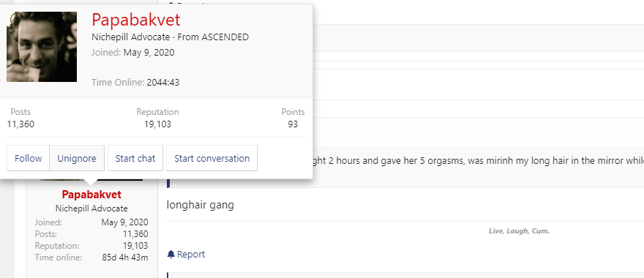The width and height of the screenshot is (644, 278).
Task: Click the 93 points value
Action: [293, 124]
